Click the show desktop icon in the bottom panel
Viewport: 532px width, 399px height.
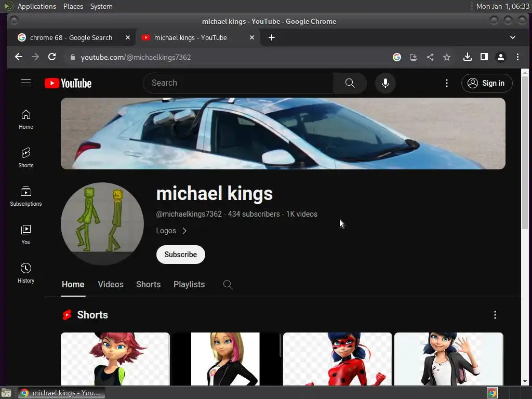tap(6, 393)
